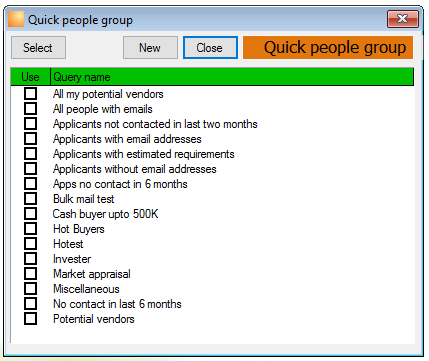This screenshot has width=429, height=361.
Task: Check the 'Cash buyer upto 500K' checkbox
Action: tap(30, 214)
